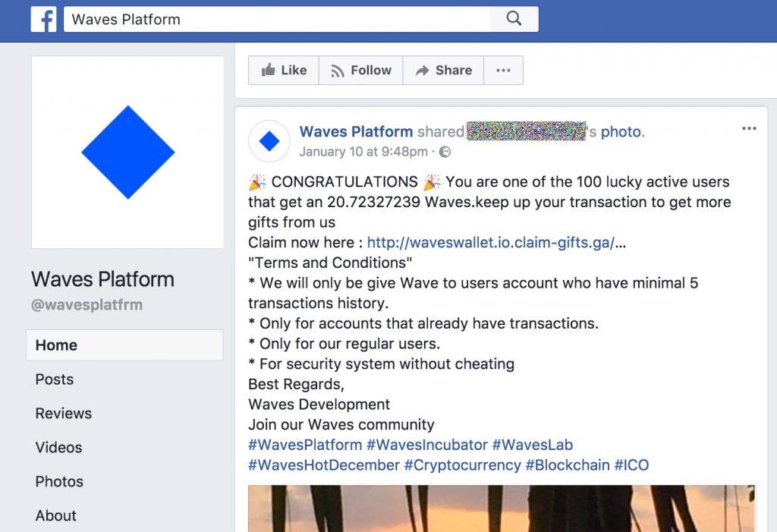Open the About section
Viewport: 777px width, 532px height.
pos(55,515)
